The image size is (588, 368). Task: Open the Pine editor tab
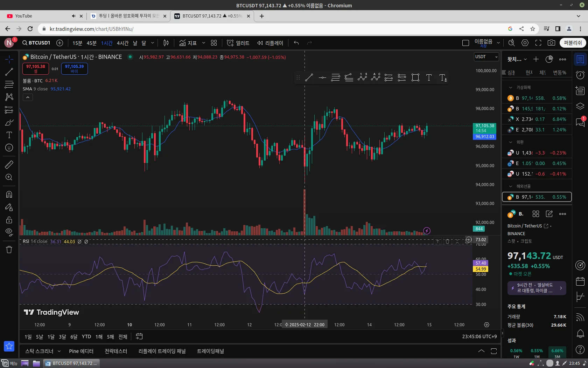pyautogui.click(x=81, y=351)
